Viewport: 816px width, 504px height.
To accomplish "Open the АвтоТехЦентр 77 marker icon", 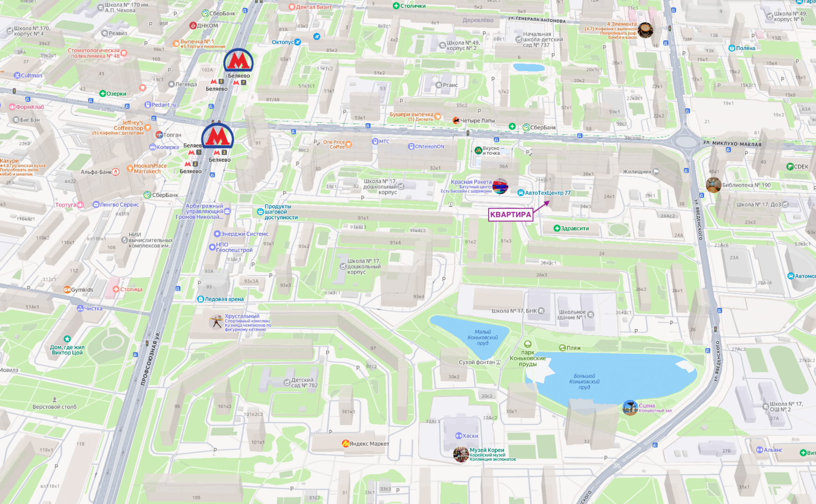I will [521, 193].
